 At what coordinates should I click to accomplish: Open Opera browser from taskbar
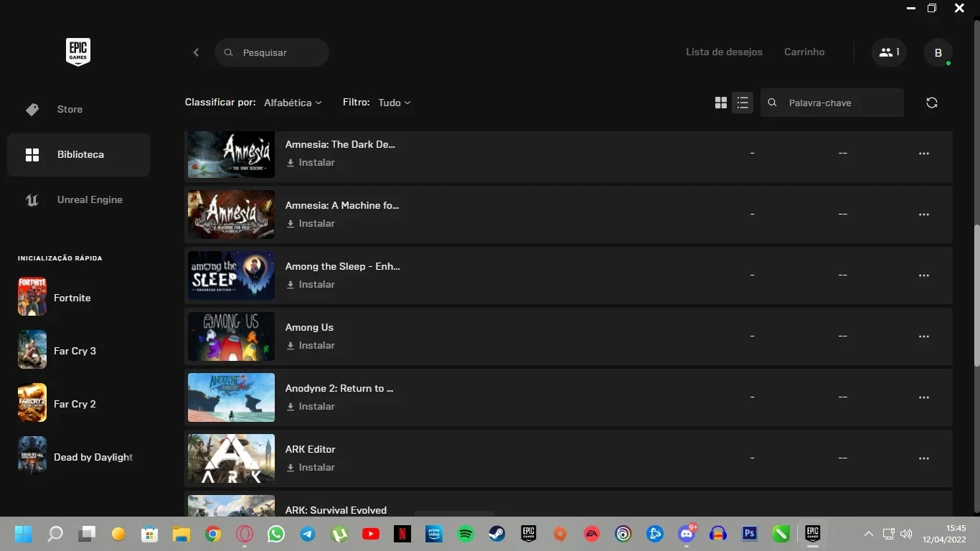(x=245, y=534)
